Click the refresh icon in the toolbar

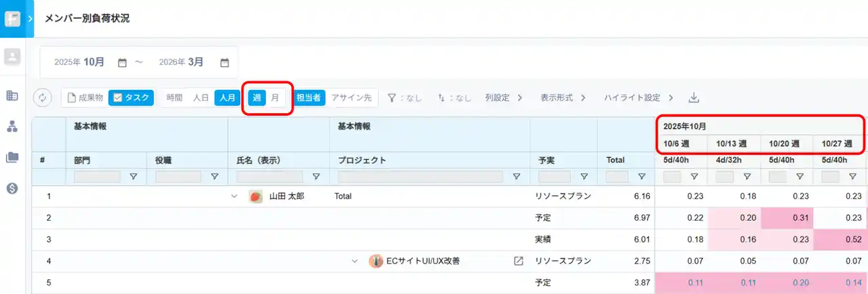pyautogui.click(x=43, y=98)
